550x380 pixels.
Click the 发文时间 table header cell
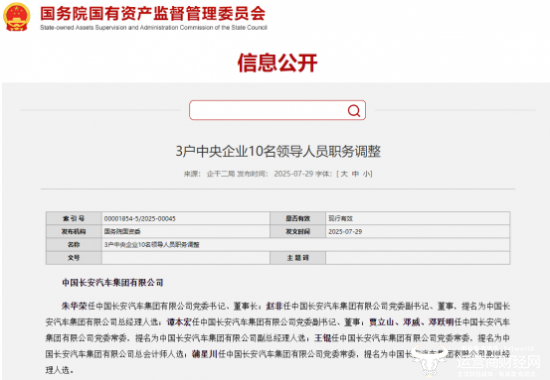pos(298,232)
